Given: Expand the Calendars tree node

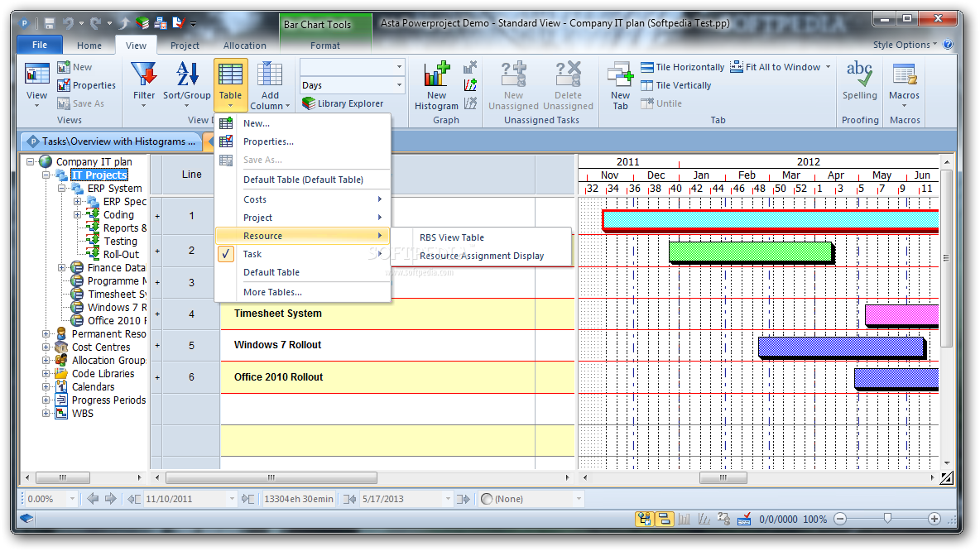Looking at the screenshot, I should [x=46, y=386].
